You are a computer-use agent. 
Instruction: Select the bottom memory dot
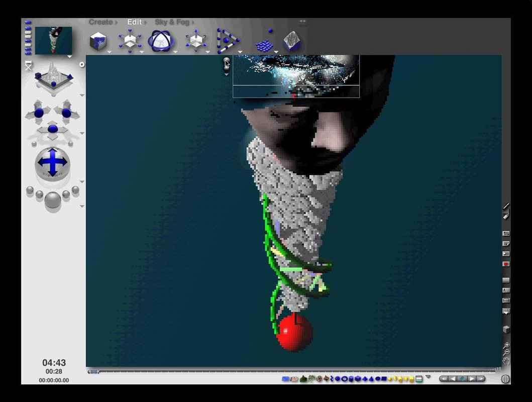(x=28, y=53)
